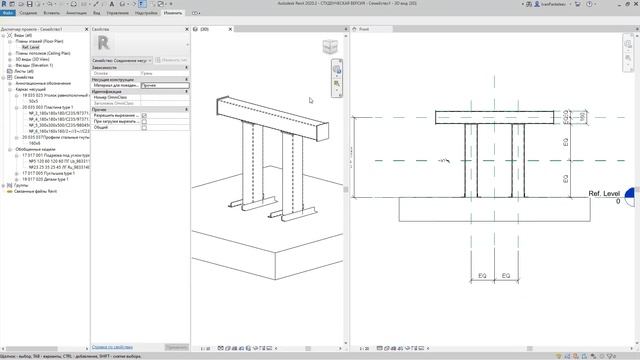The image size is (640, 360).
Task: Close the Properties panel
Action: (x=187, y=29)
